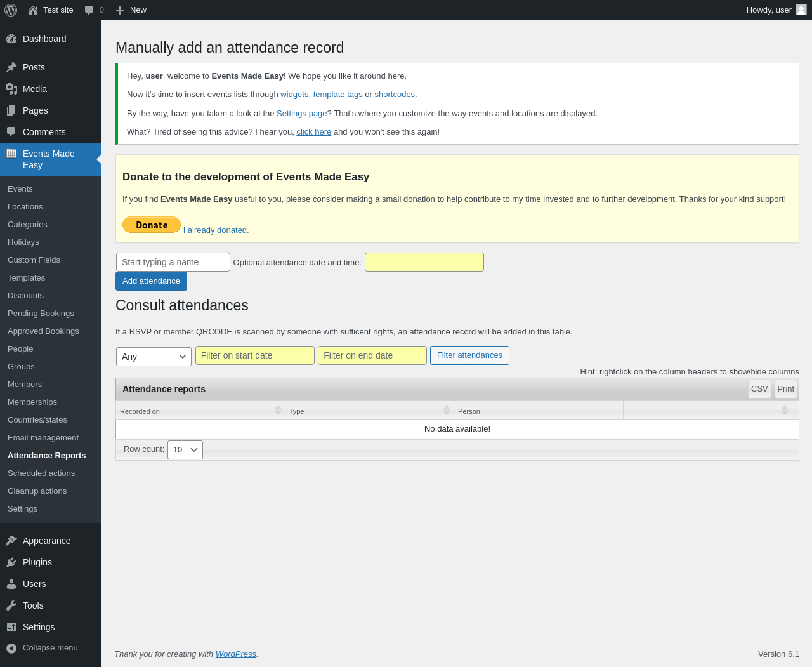
Task: Open the WordPress footer link
Action: [236, 654]
